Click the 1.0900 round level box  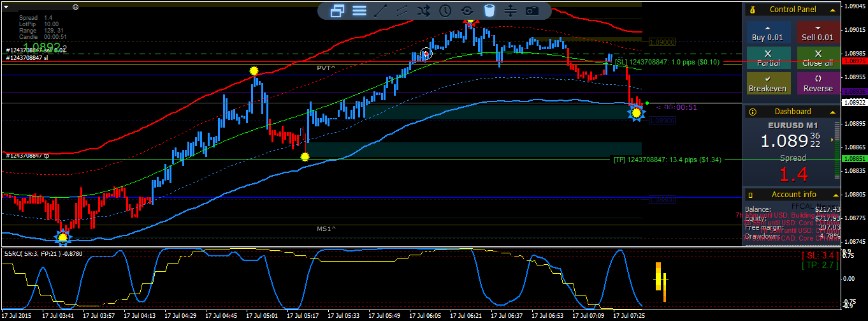coord(662,42)
